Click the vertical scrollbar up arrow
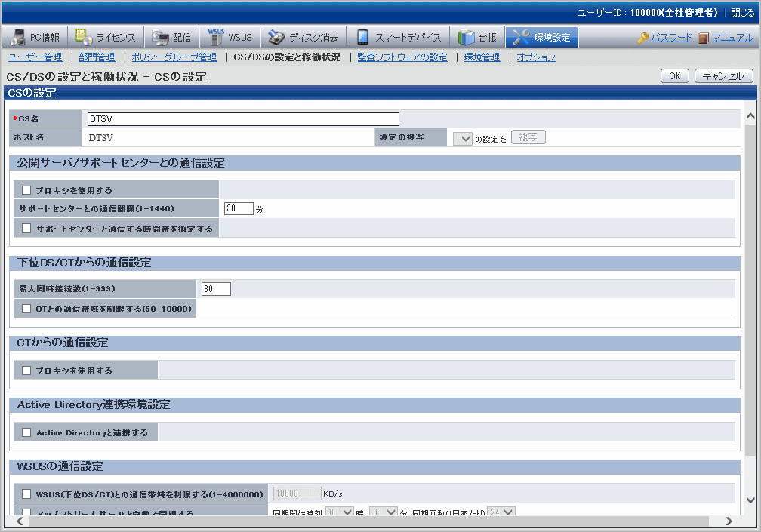This screenshot has height=532, width=761. coord(750,116)
